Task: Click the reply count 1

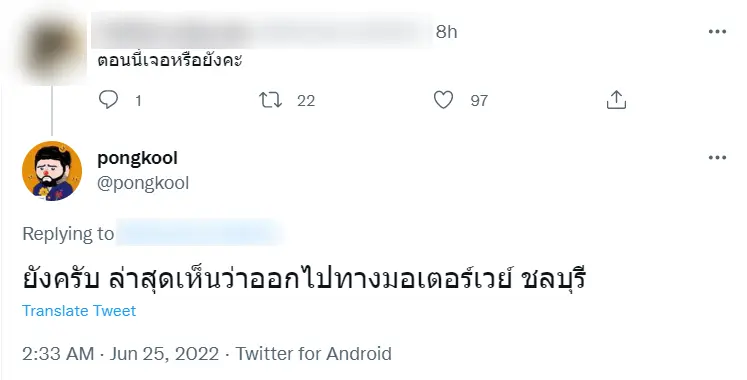Action: point(138,100)
